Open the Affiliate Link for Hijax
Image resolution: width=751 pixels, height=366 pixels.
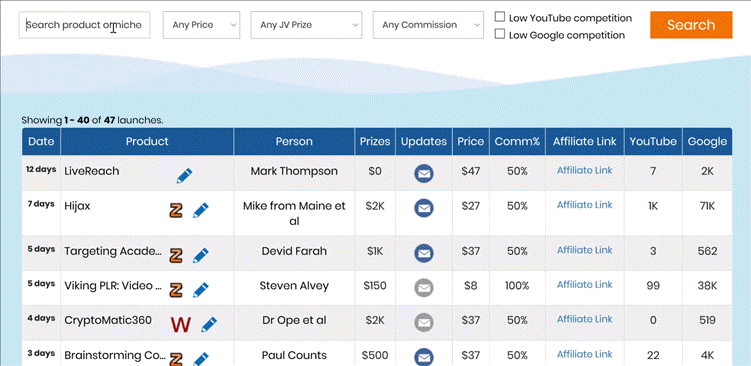(584, 205)
